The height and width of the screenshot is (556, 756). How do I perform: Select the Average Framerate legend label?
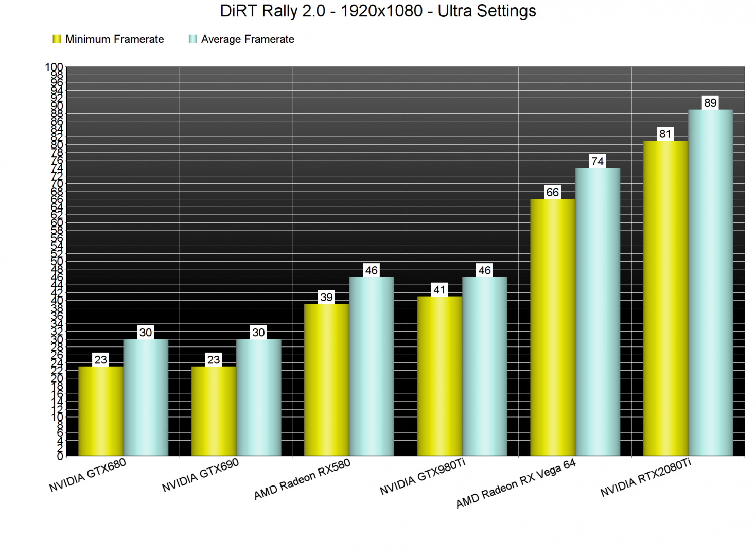pos(248,39)
